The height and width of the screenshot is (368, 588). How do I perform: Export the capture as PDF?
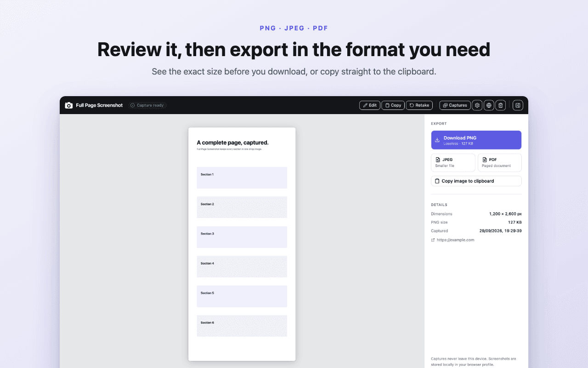click(x=499, y=162)
